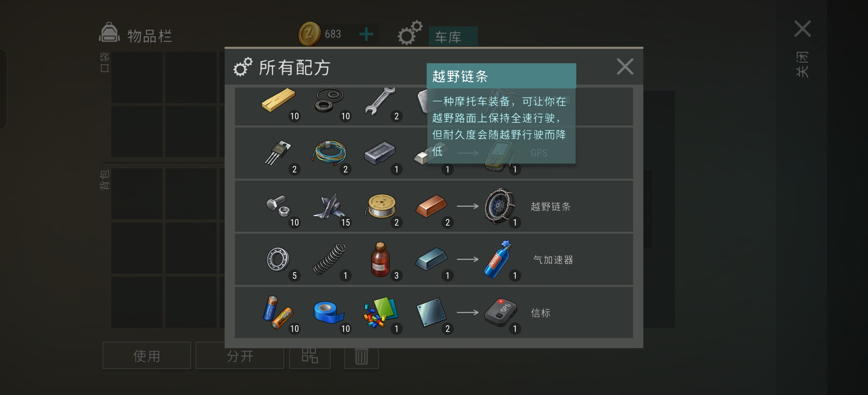The image size is (868, 395).
Task: Click the 使用 use button
Action: [146, 356]
